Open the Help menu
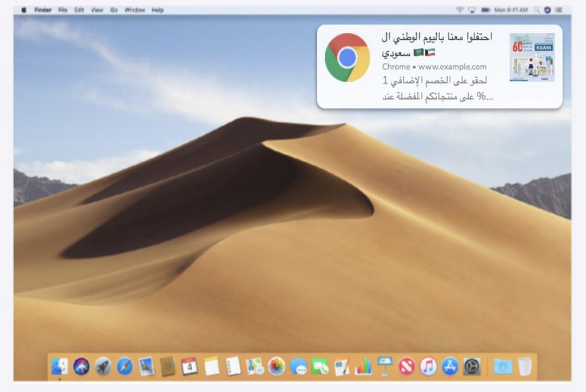The image size is (586, 392). [x=158, y=10]
